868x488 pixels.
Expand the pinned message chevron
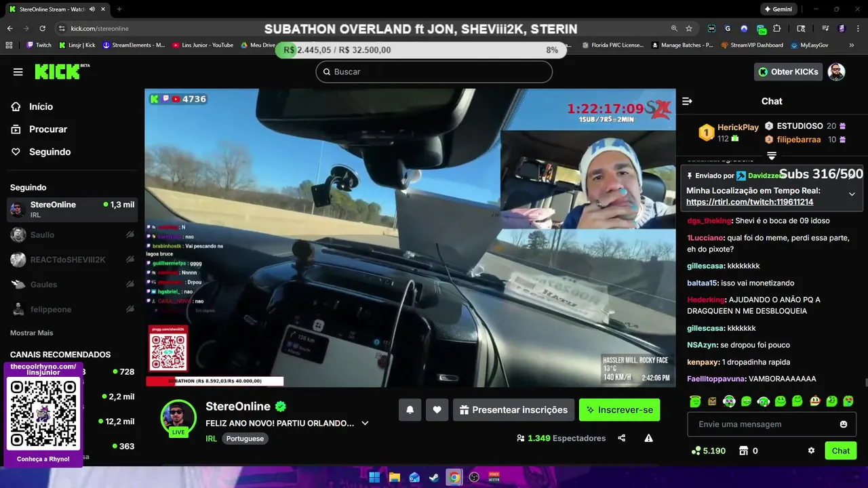coord(852,194)
